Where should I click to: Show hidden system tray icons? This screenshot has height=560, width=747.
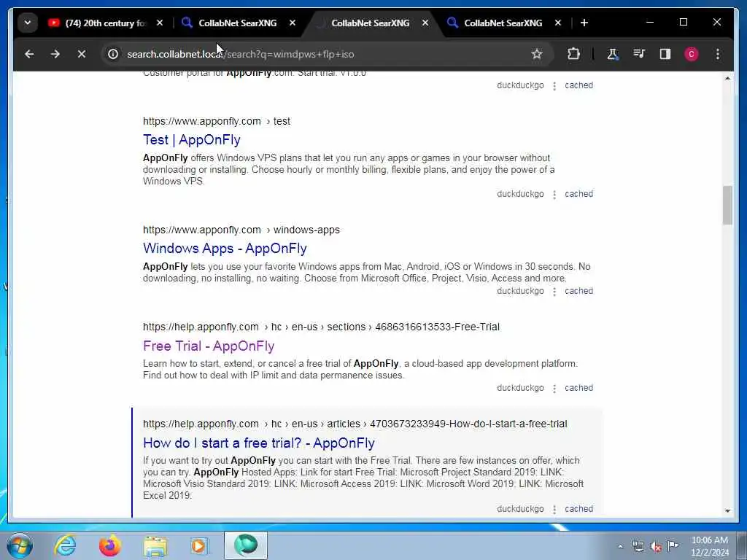pos(620,547)
